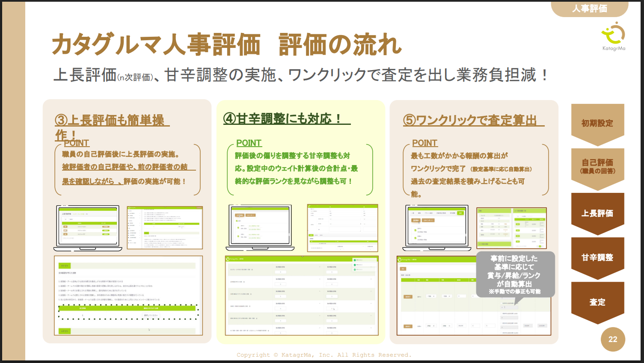Click the page number 22 circle
644x363 pixels.
613,339
